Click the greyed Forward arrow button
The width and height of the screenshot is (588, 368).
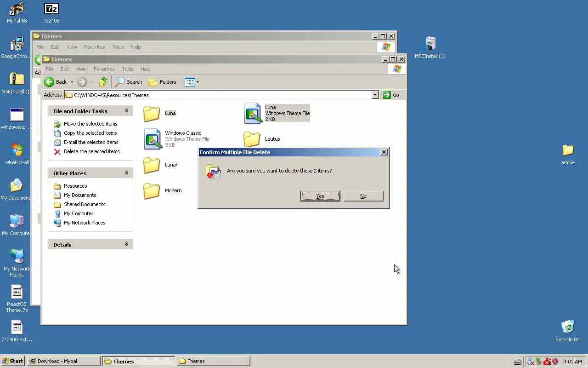pos(82,82)
